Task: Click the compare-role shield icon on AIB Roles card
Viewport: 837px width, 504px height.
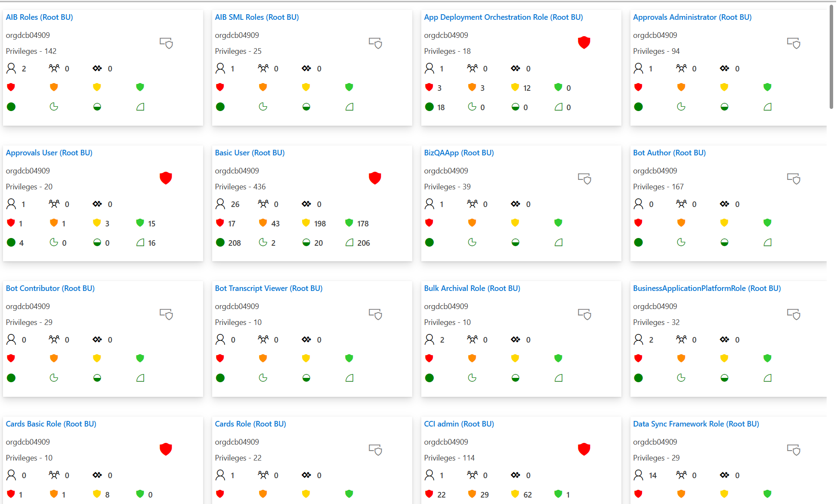Action: (x=166, y=43)
